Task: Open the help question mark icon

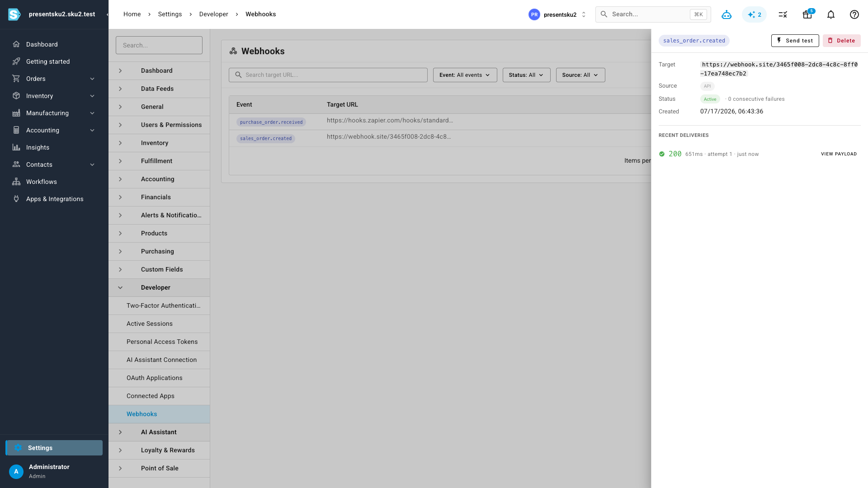Action: [854, 14]
